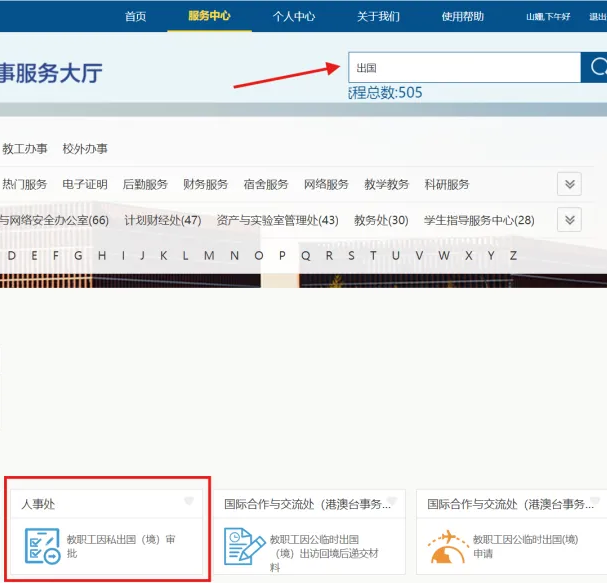Click the 关于我们 menu item

[x=378, y=16]
